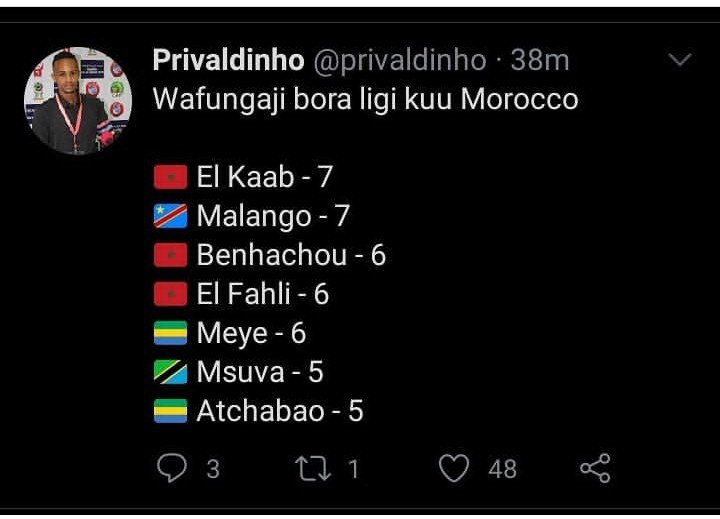Click the Tanzania flag beside Msuva
The width and height of the screenshot is (720, 519).
coord(171,373)
